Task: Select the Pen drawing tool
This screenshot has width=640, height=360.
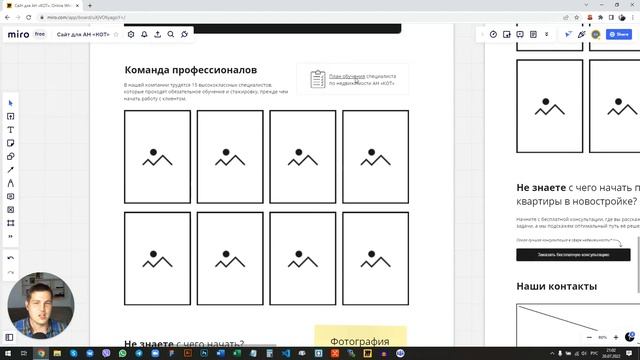Action: 11,183
